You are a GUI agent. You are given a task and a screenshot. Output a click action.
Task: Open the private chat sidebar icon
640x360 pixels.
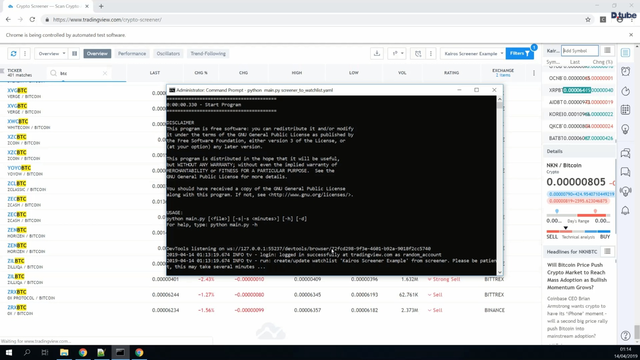pyautogui.click(x=625, y=172)
